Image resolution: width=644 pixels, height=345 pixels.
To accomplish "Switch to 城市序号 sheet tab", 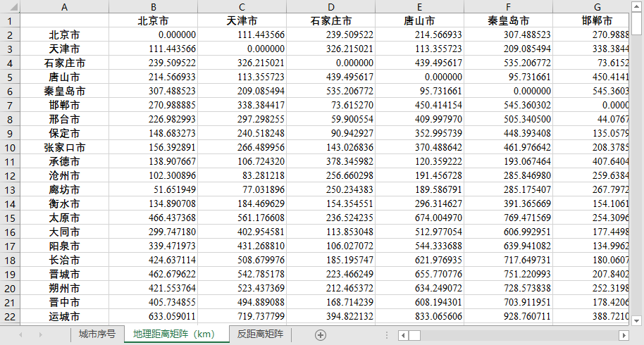I will [x=97, y=334].
